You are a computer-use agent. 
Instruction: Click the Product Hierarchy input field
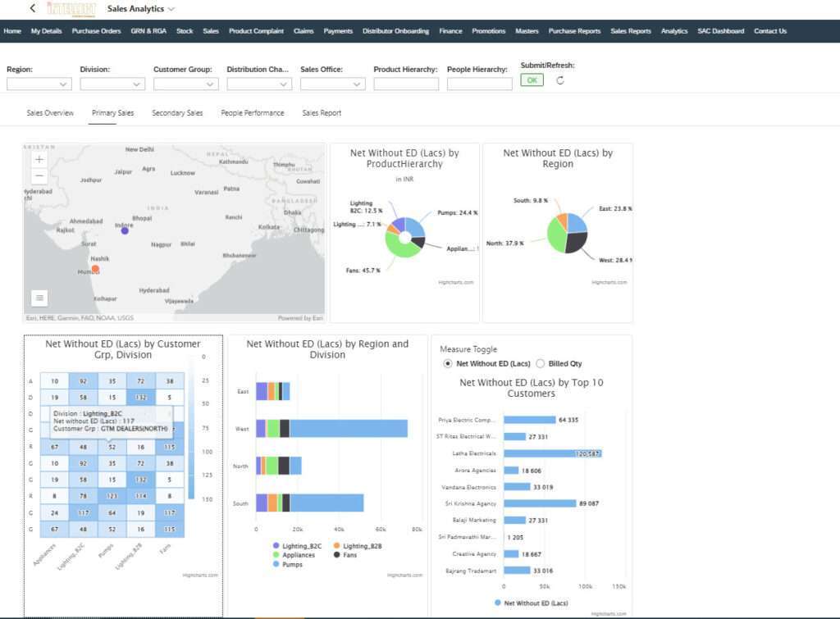pos(406,84)
